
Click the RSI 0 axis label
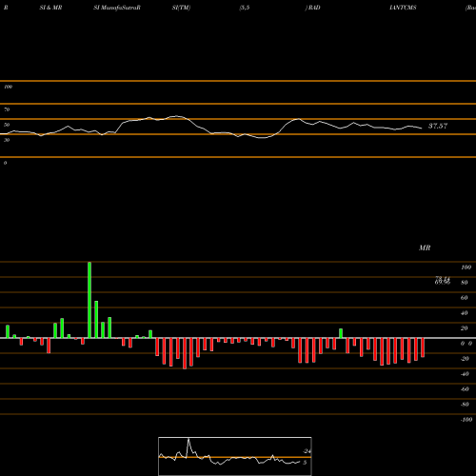pyautogui.click(x=5, y=163)
